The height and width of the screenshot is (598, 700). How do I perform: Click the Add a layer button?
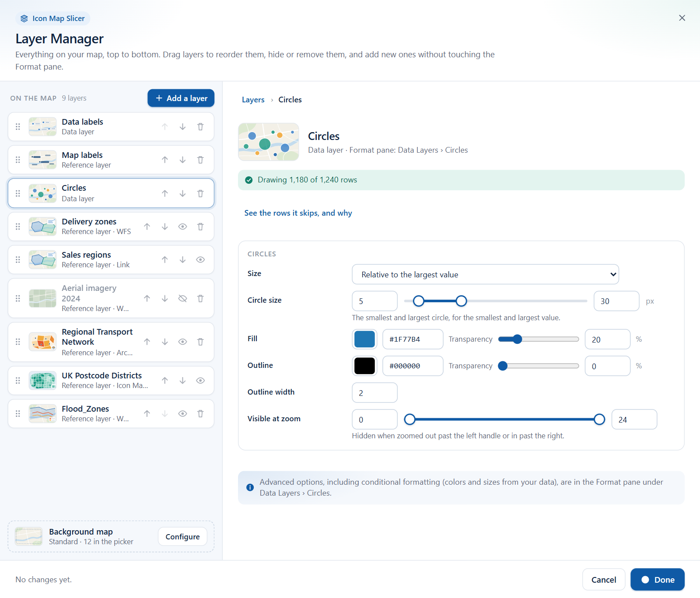click(181, 98)
